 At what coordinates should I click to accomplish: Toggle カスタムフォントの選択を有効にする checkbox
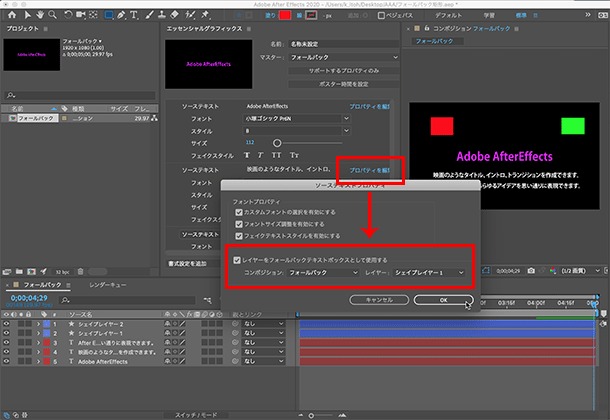(x=239, y=212)
